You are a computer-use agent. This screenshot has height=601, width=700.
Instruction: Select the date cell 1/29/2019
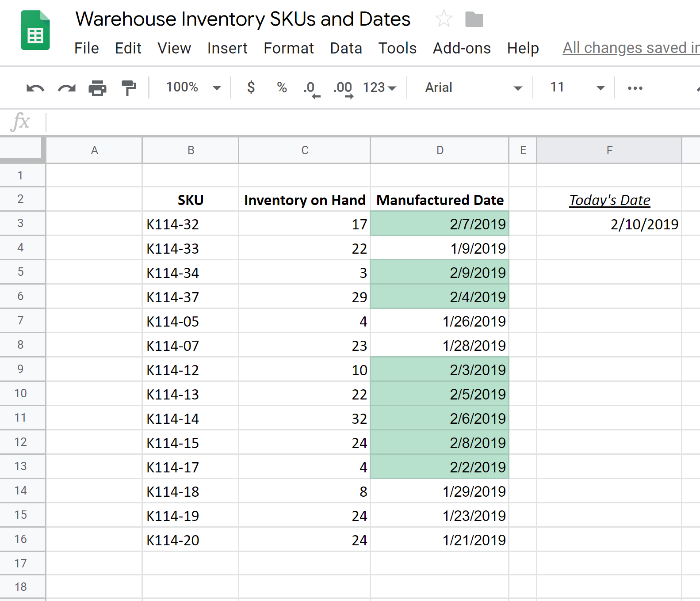point(440,491)
